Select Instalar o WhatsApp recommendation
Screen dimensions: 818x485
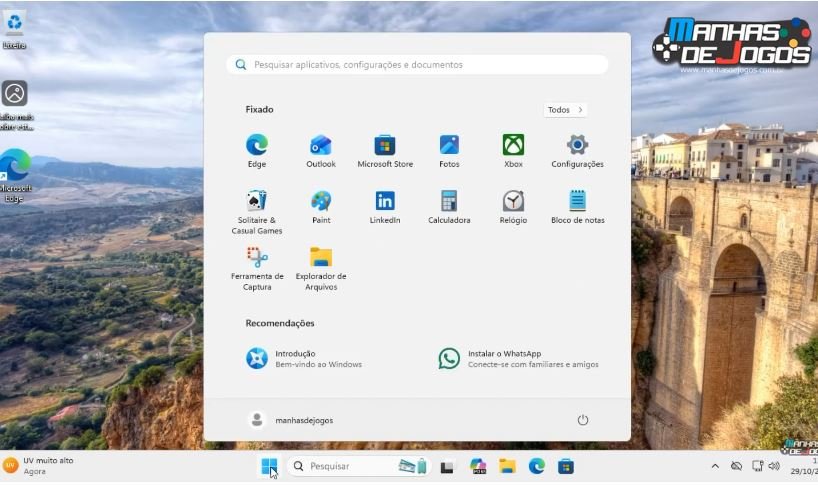518,358
